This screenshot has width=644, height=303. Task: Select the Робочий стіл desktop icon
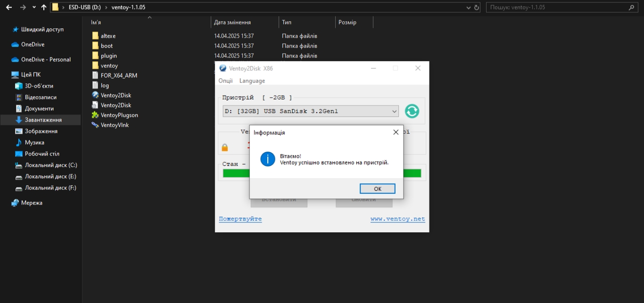19,154
